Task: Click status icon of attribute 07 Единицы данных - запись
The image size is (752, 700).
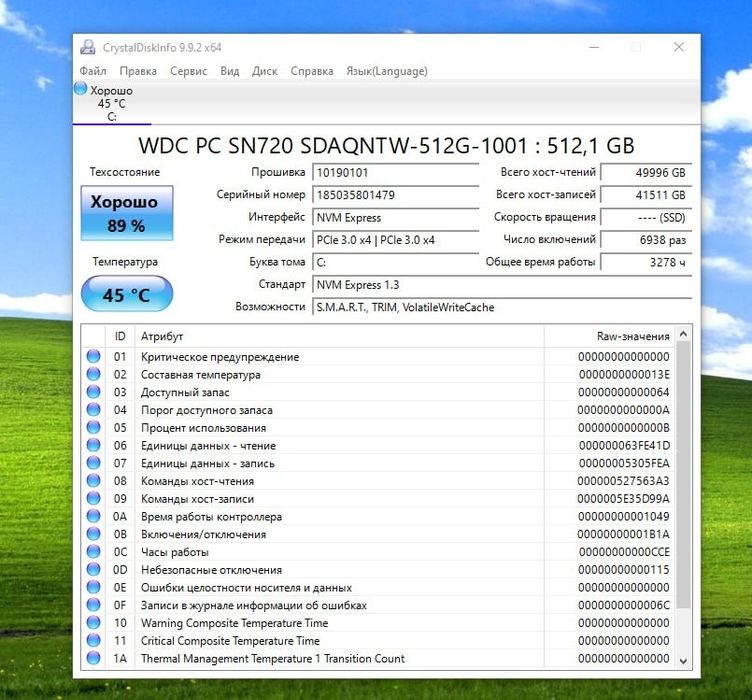Action: (94, 463)
